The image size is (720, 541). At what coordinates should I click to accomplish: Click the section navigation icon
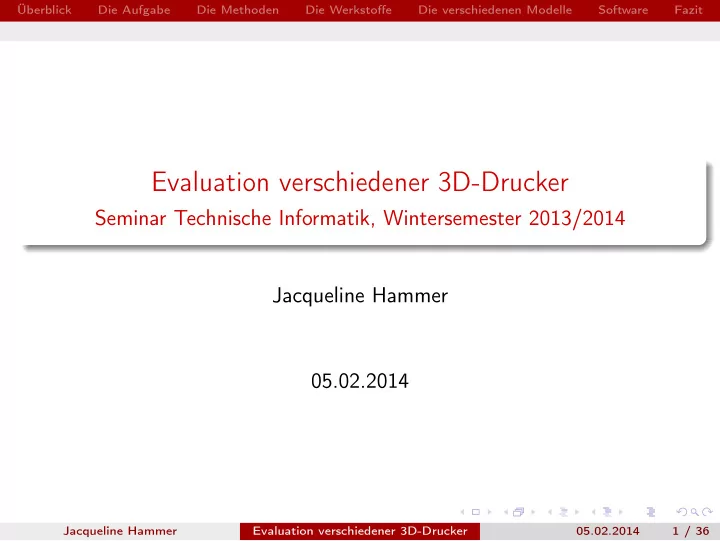tap(607, 512)
